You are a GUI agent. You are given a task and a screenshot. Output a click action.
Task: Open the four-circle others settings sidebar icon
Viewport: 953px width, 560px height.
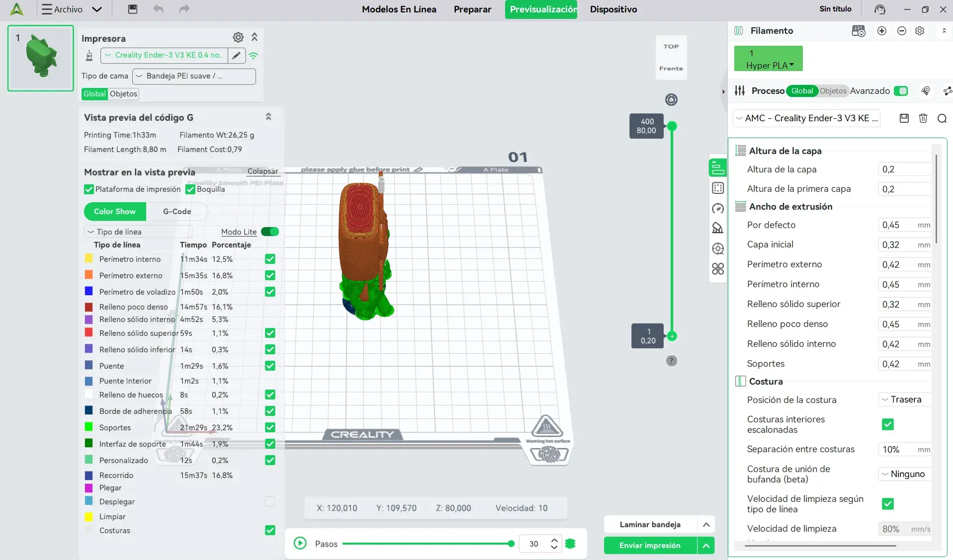click(x=718, y=269)
